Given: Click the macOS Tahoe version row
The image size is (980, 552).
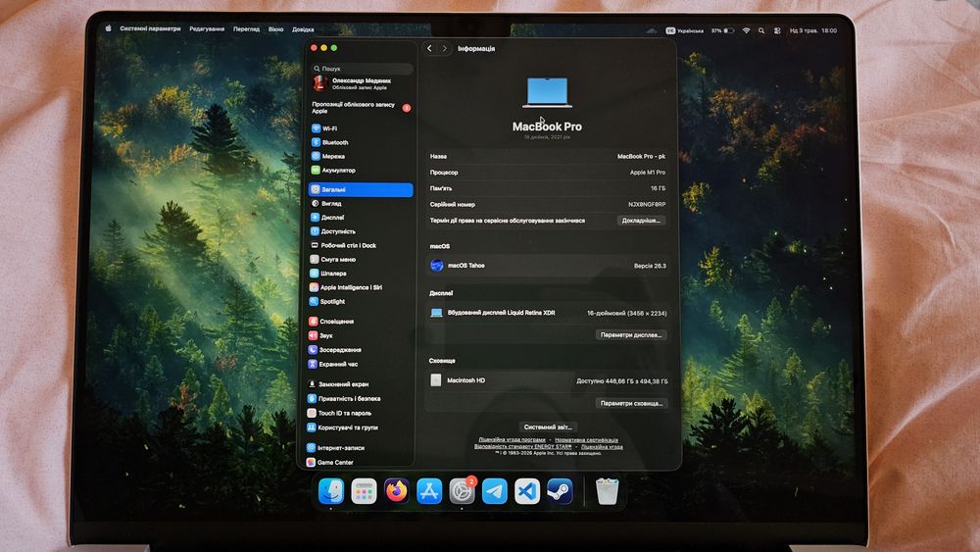Looking at the screenshot, I should click(x=548, y=266).
